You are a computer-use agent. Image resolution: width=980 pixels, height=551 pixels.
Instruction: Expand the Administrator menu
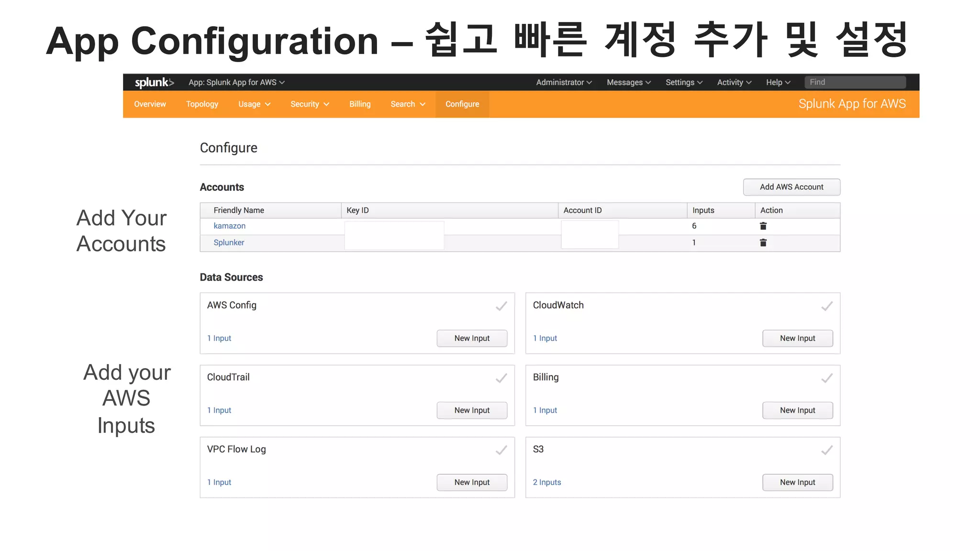[564, 82]
